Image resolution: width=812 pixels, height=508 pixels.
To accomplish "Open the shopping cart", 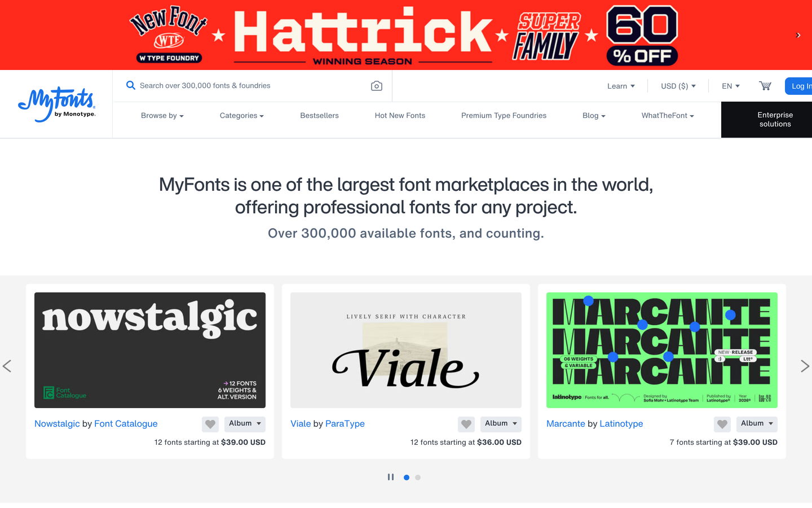I will pyautogui.click(x=765, y=86).
